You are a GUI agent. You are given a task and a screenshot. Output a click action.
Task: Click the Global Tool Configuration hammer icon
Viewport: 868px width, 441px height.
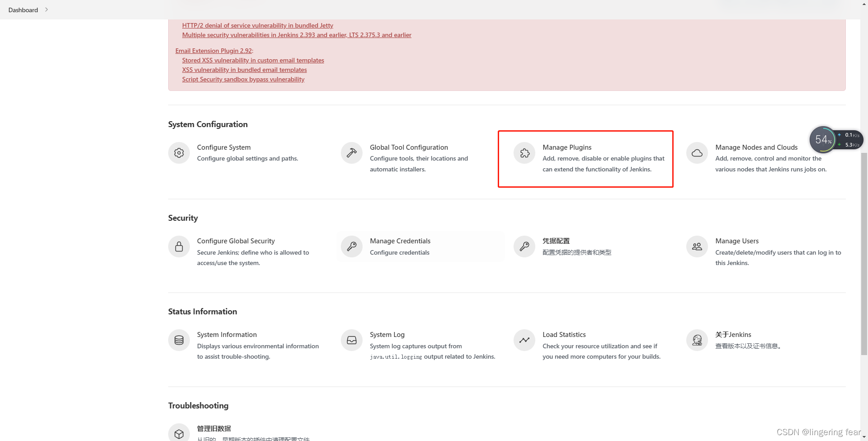coord(352,153)
